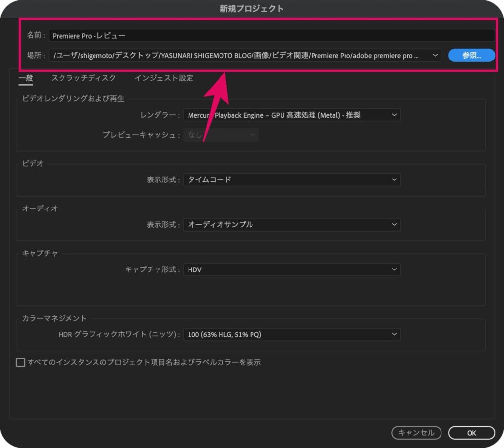Open the スクラッチディスク tab
Viewport: 504px width, 448px height.
coord(84,78)
